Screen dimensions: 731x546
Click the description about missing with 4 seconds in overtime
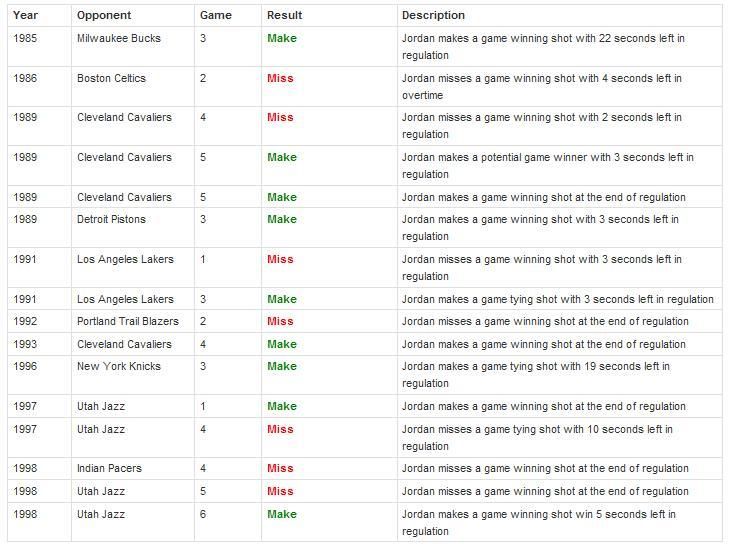tap(542, 87)
